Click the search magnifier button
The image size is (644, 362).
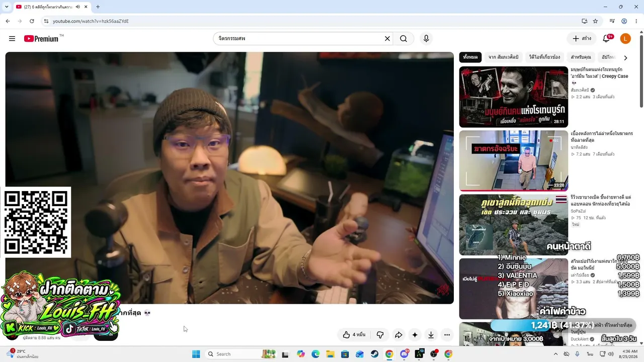(x=404, y=39)
